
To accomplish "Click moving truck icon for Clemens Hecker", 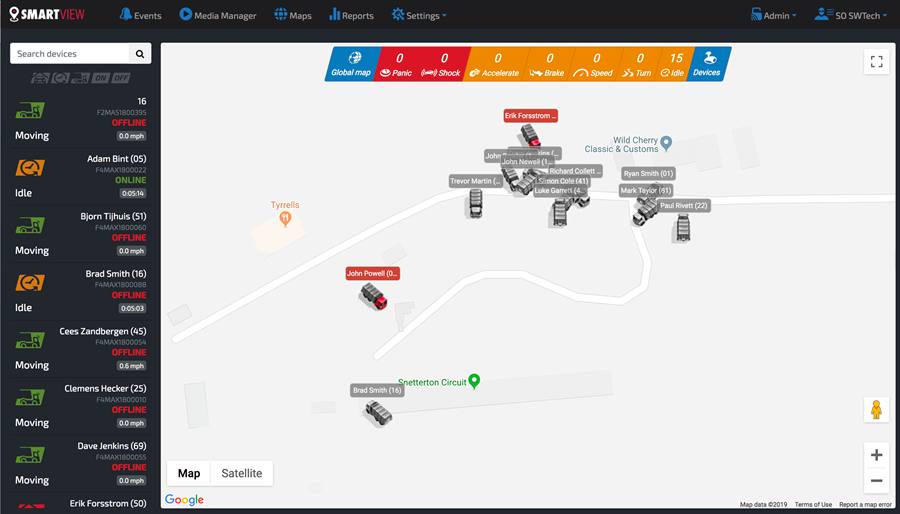I will 30,397.
